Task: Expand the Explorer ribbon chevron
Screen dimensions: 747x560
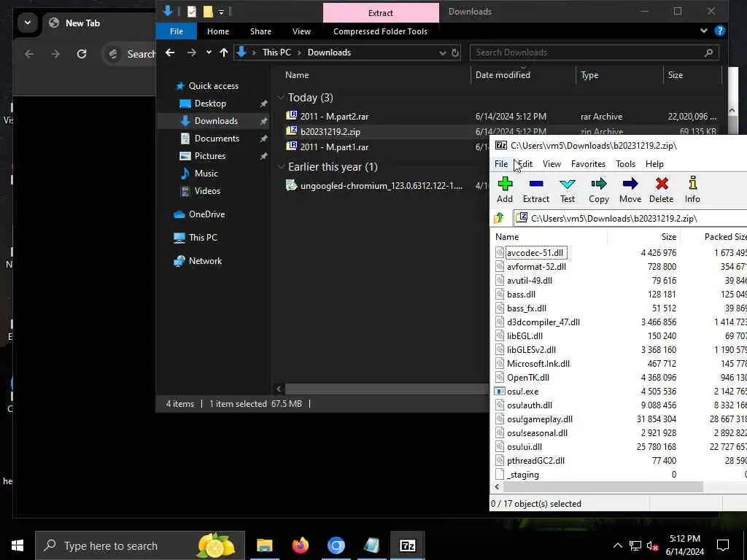Action: tap(704, 31)
